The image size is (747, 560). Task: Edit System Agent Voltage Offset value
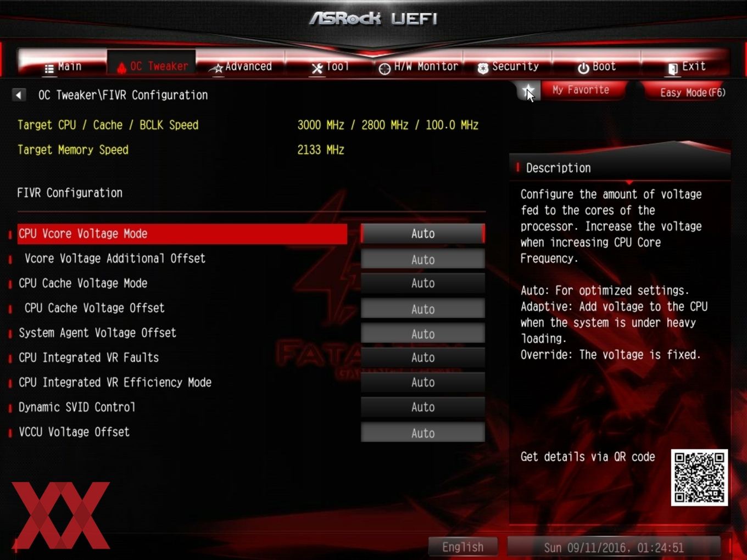423,334
